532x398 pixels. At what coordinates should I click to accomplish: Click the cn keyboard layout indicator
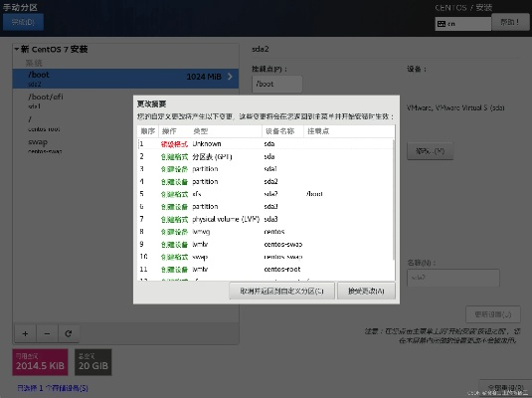pyautogui.click(x=462, y=24)
